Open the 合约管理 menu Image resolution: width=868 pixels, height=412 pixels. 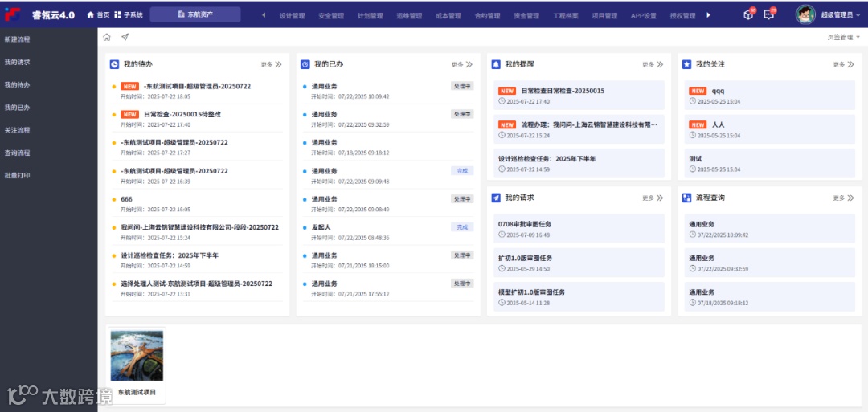(x=488, y=16)
